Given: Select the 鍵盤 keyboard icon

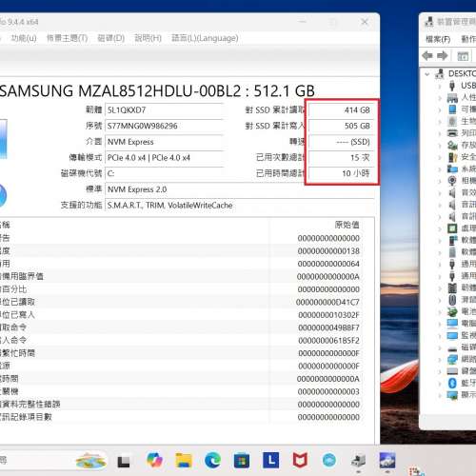Looking at the screenshot, I should (x=452, y=371).
